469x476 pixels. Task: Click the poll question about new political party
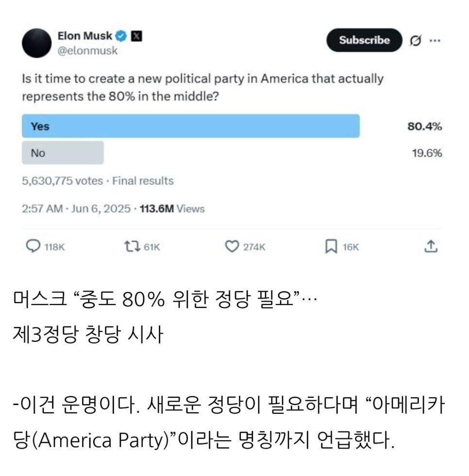pos(202,87)
